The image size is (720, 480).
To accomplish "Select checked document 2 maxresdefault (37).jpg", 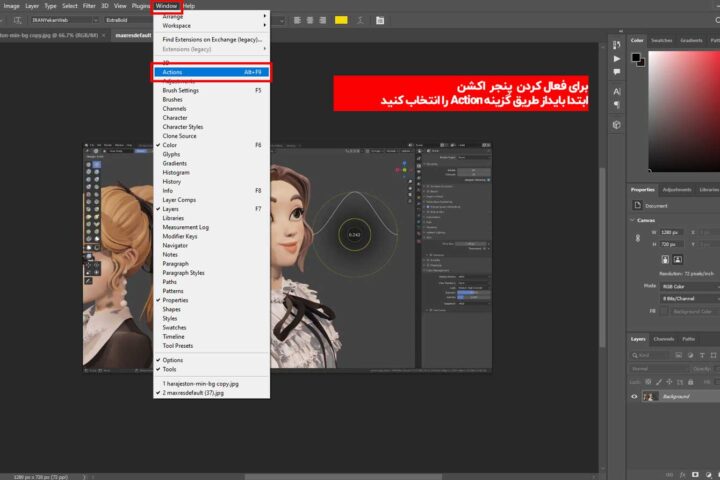I will 212,393.
